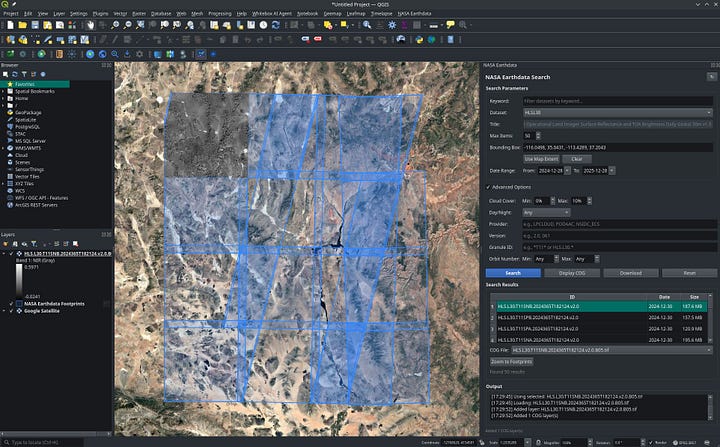Screen dimensions: 720x447
Task: Open the Raster menu
Action: 139,14
